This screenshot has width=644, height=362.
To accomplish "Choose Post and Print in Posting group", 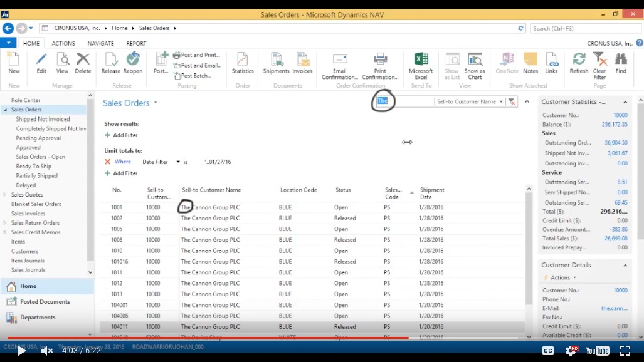I will click(197, 55).
